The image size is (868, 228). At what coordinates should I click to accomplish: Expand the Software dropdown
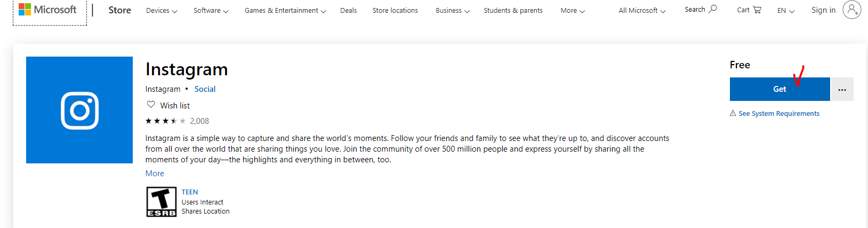(x=211, y=10)
